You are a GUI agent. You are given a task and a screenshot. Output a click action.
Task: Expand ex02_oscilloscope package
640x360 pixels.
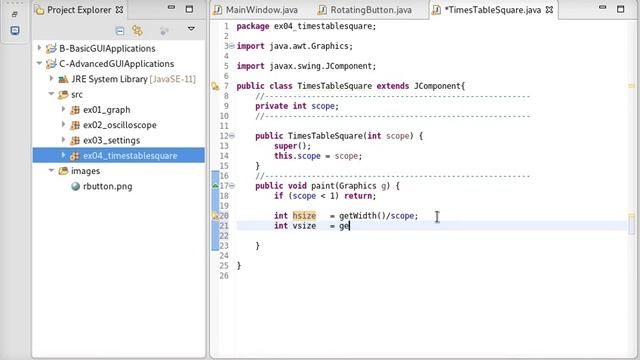tap(63, 124)
